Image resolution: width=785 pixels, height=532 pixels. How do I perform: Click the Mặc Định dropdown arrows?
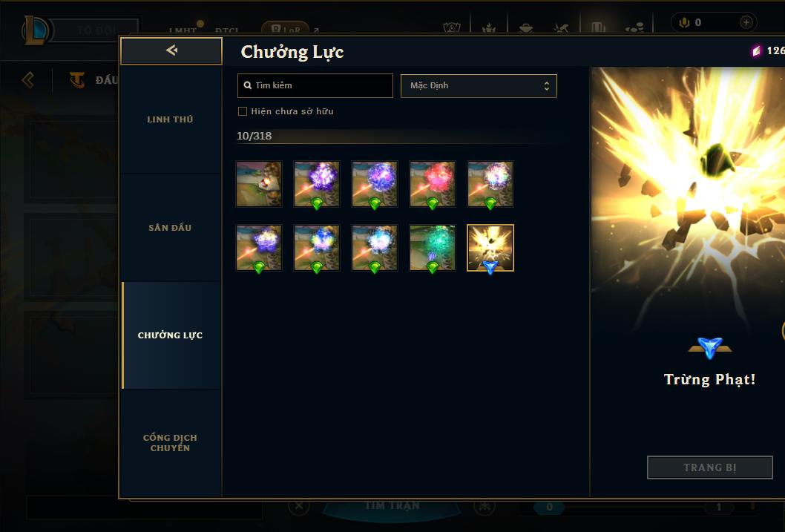pyautogui.click(x=547, y=86)
